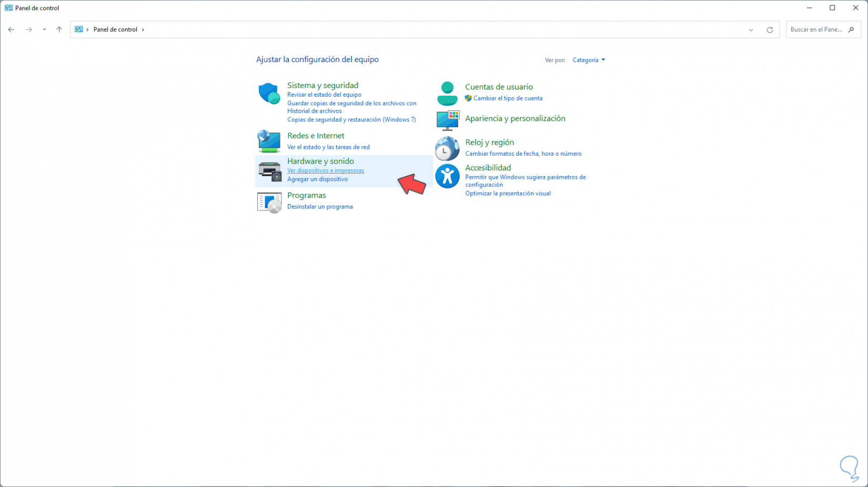Click Optimizar la presentación visual link
The image size is (868, 487).
(x=508, y=194)
